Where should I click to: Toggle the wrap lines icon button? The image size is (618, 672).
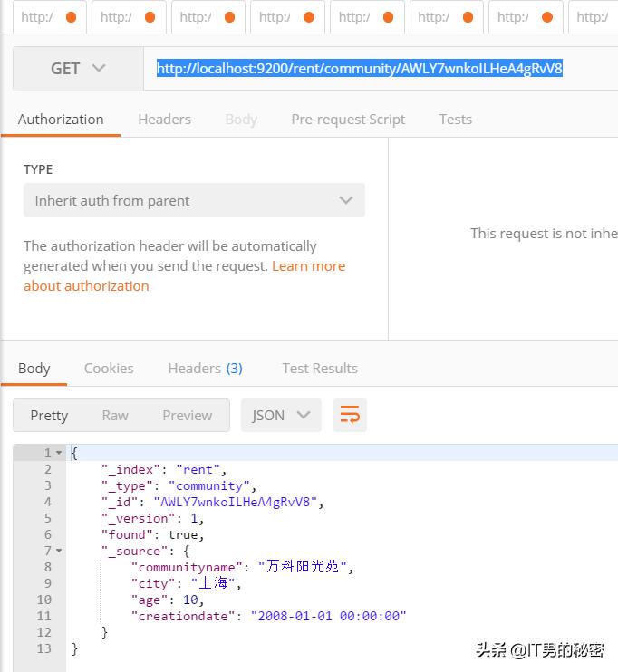point(350,415)
